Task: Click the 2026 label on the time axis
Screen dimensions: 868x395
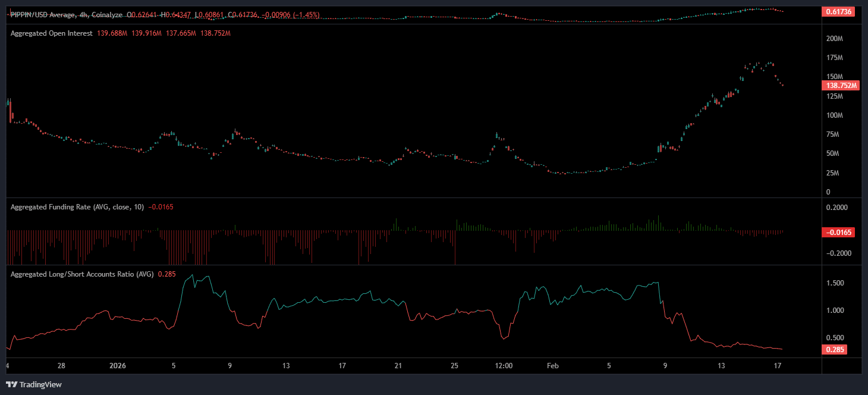Action: point(118,366)
